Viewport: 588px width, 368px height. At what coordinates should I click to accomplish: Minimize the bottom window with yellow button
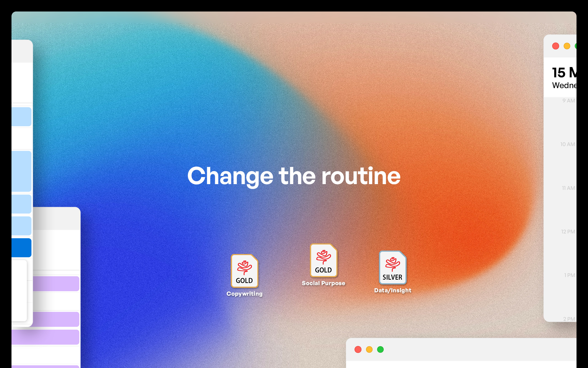369,350
